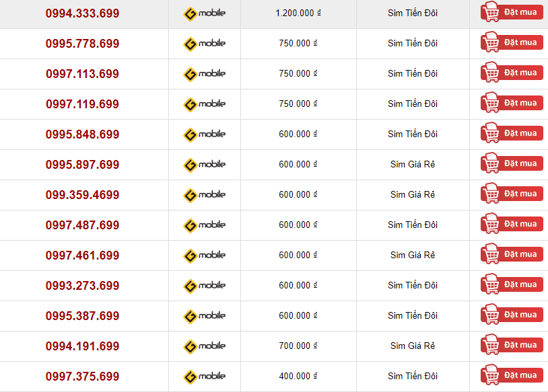
Task: Click the cart icon for 0997.487.699
Action: coord(491,224)
